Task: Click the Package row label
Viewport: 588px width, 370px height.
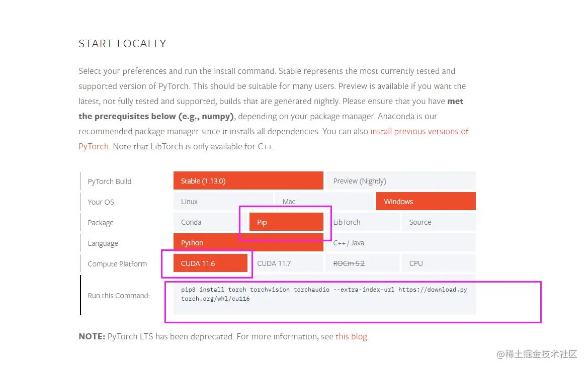Action: (101, 223)
